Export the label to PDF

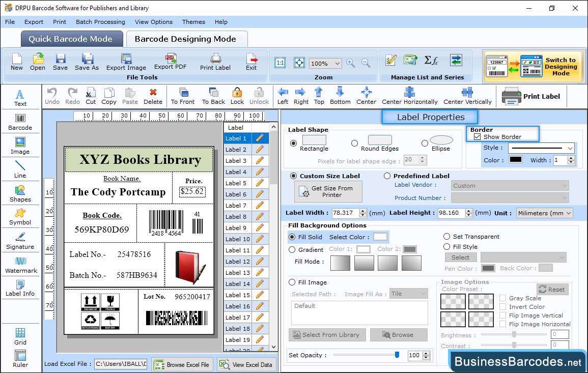click(x=170, y=62)
